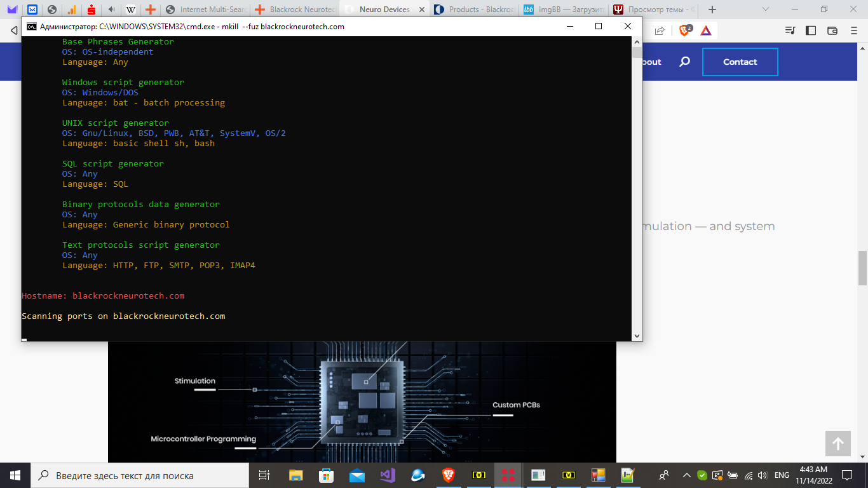
Task: Click the scroll-to-top arrow button
Action: pyautogui.click(x=838, y=444)
